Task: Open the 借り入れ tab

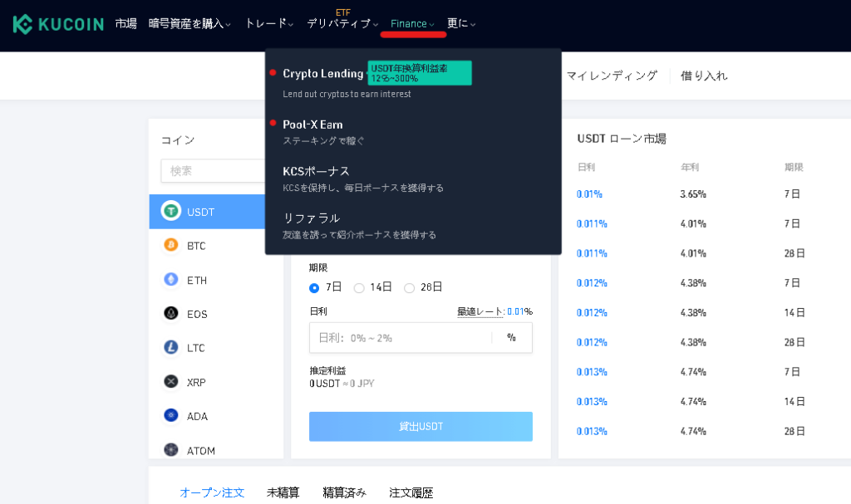Action: pos(704,76)
